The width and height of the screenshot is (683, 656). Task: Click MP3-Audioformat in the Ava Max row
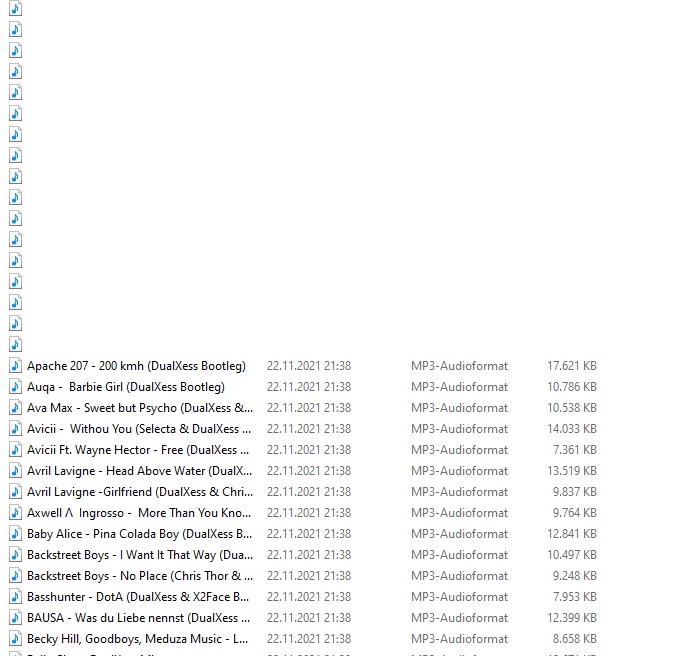[460, 408]
